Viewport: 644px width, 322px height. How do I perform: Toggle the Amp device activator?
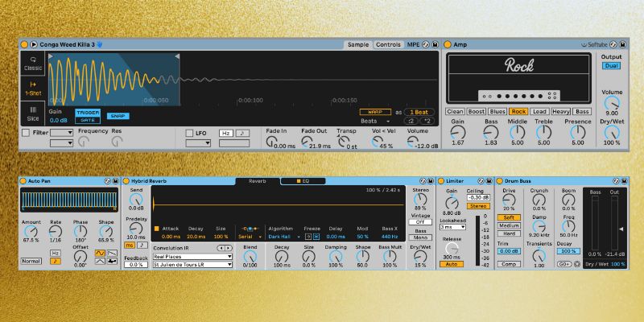(448, 44)
